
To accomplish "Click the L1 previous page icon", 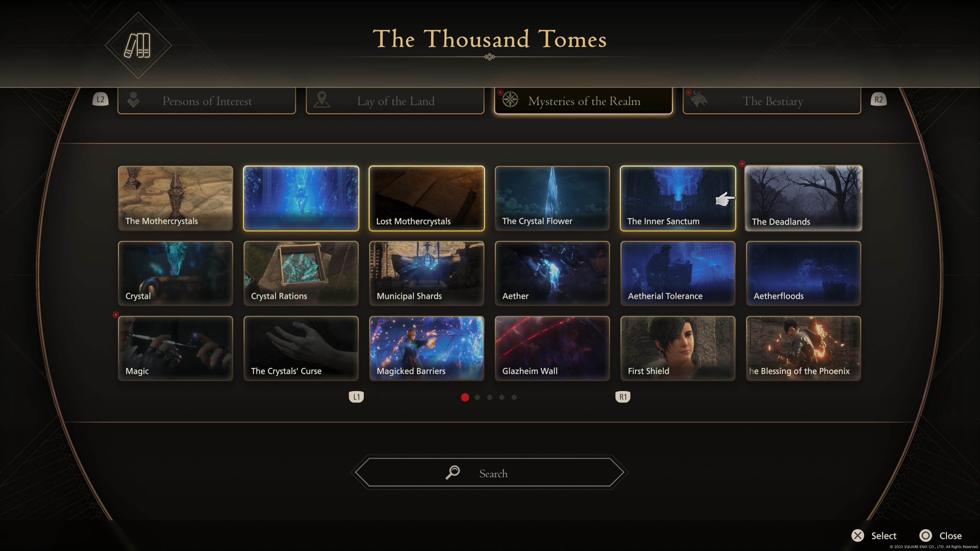I will [x=356, y=397].
